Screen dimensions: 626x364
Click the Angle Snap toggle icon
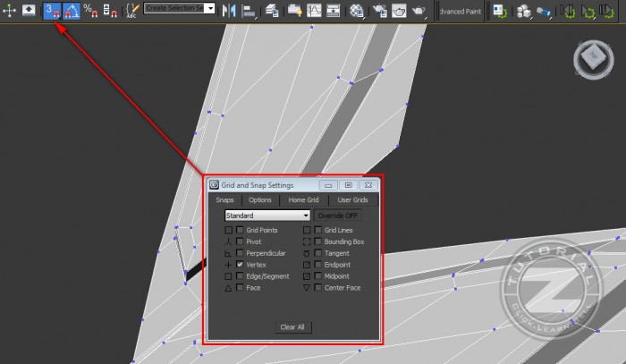(x=71, y=11)
